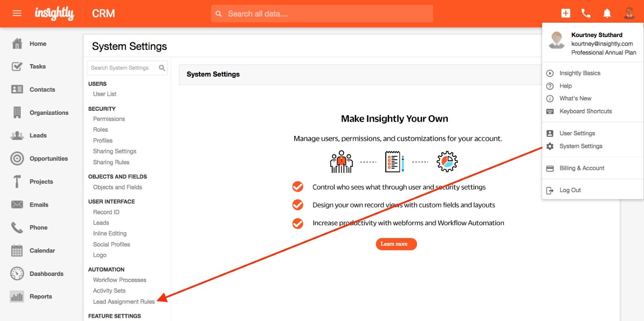This screenshot has width=644, height=321.
Task: Click the Tasks label in sidebar
Action: (37, 66)
